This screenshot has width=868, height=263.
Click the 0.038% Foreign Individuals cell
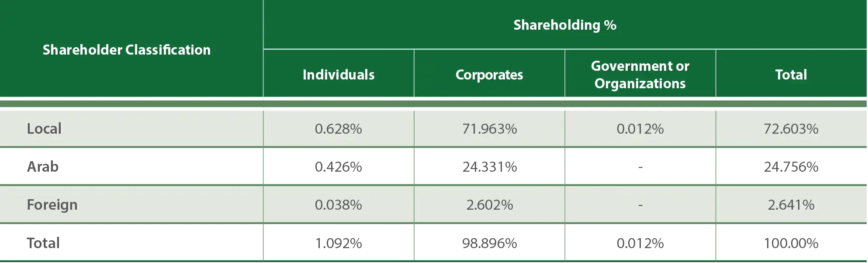(339, 205)
